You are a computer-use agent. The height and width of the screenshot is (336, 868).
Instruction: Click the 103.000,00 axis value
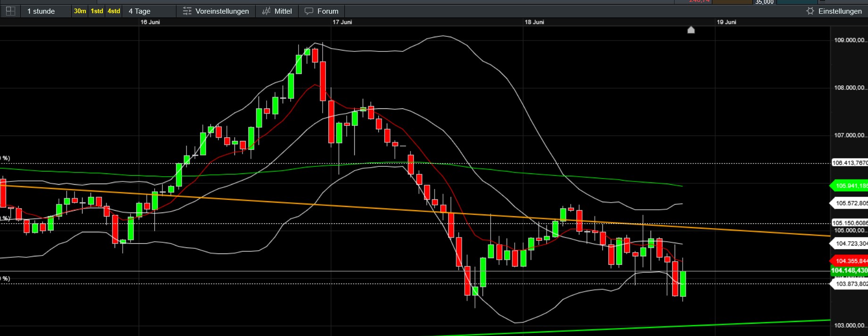click(x=850, y=325)
